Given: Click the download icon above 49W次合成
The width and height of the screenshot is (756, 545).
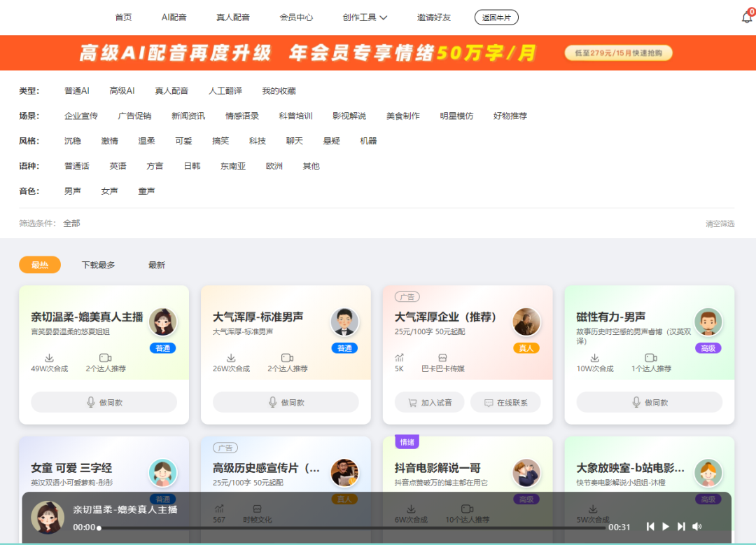Looking at the screenshot, I should [49, 358].
